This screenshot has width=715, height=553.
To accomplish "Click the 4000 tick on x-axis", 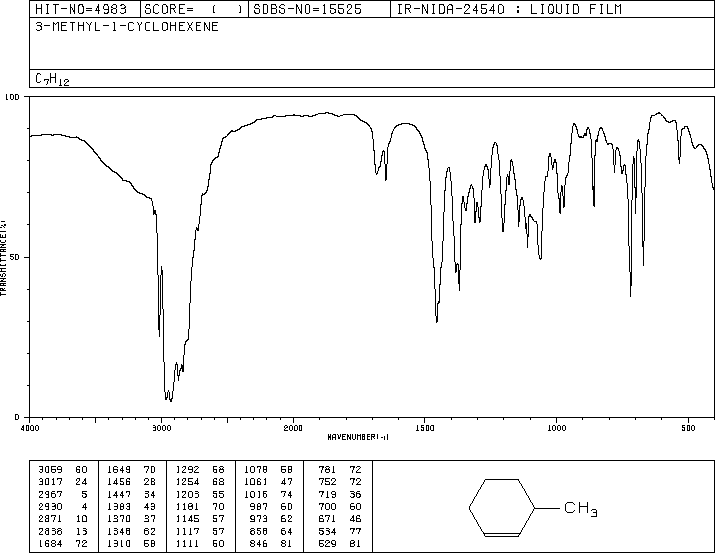I will coord(30,428).
